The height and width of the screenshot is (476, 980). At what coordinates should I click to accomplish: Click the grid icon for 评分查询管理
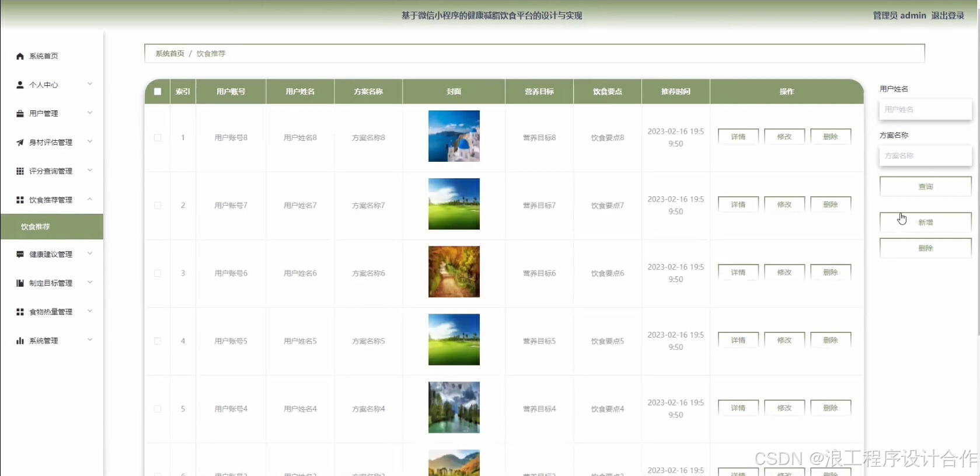[20, 171]
